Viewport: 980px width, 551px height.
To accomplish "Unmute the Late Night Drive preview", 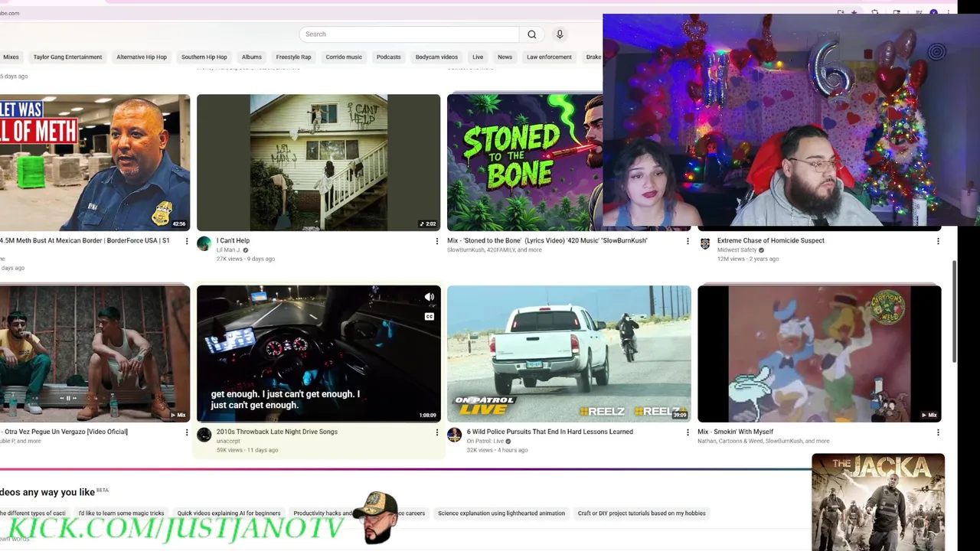I will click(430, 297).
